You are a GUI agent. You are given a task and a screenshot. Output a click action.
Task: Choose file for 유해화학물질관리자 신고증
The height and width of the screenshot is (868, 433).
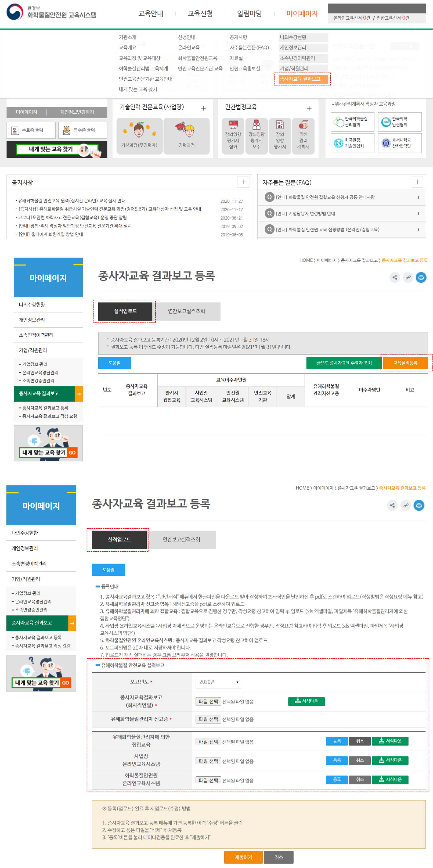pos(208,719)
